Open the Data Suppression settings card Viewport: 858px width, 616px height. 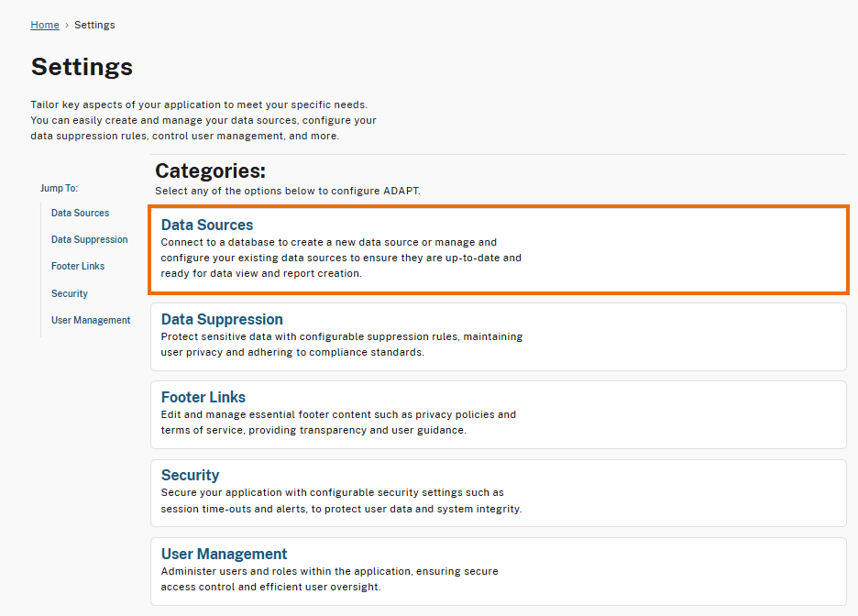[x=498, y=336]
